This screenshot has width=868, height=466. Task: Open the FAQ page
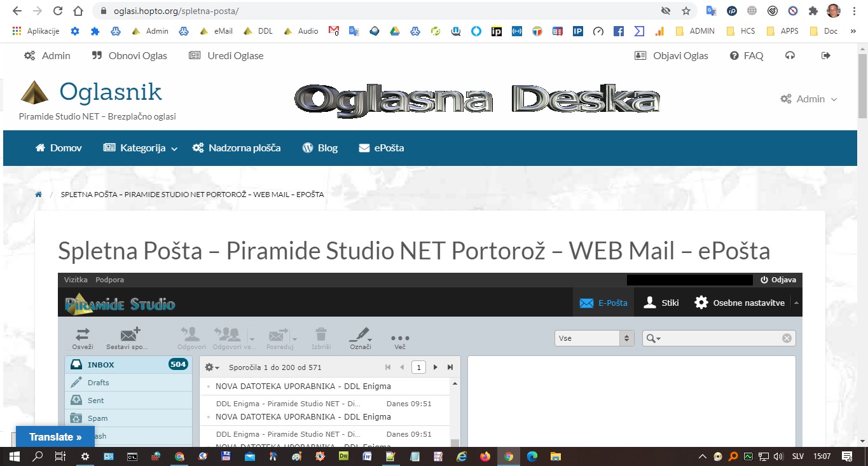pyautogui.click(x=747, y=55)
